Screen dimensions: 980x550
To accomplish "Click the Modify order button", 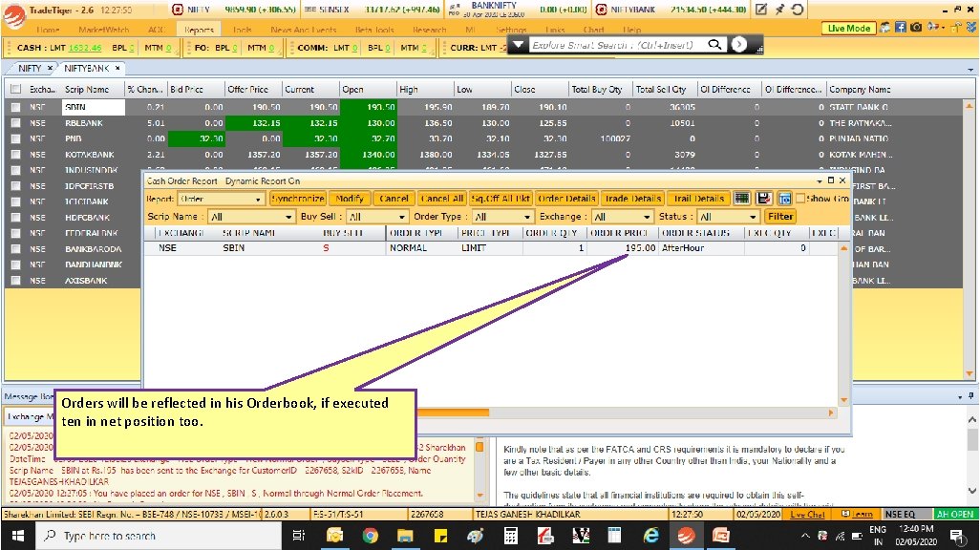I will pyautogui.click(x=350, y=198).
